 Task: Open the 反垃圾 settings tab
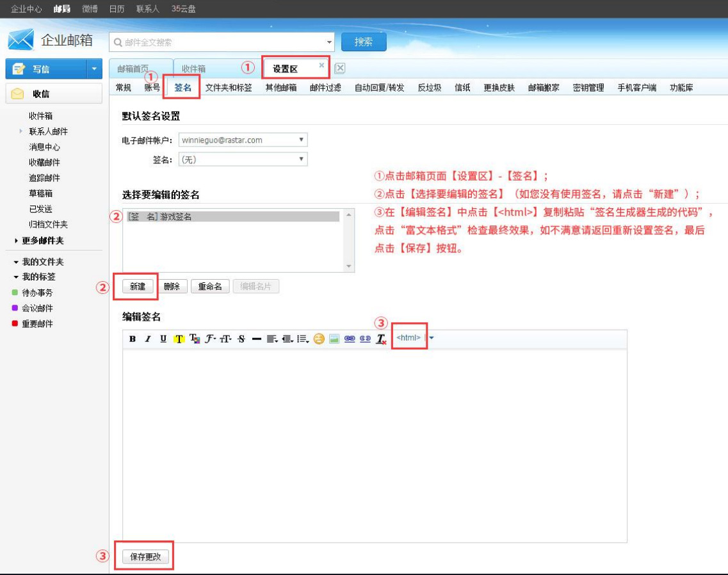pos(429,88)
